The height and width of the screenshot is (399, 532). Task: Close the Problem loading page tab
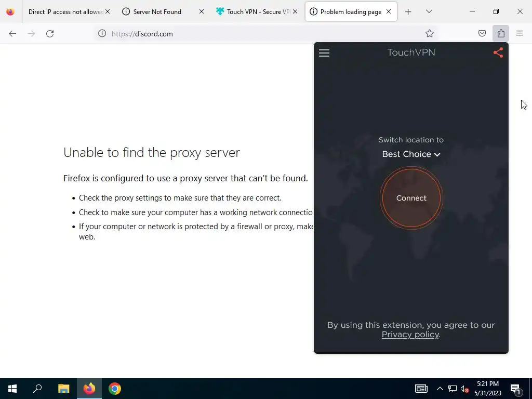tap(389, 11)
